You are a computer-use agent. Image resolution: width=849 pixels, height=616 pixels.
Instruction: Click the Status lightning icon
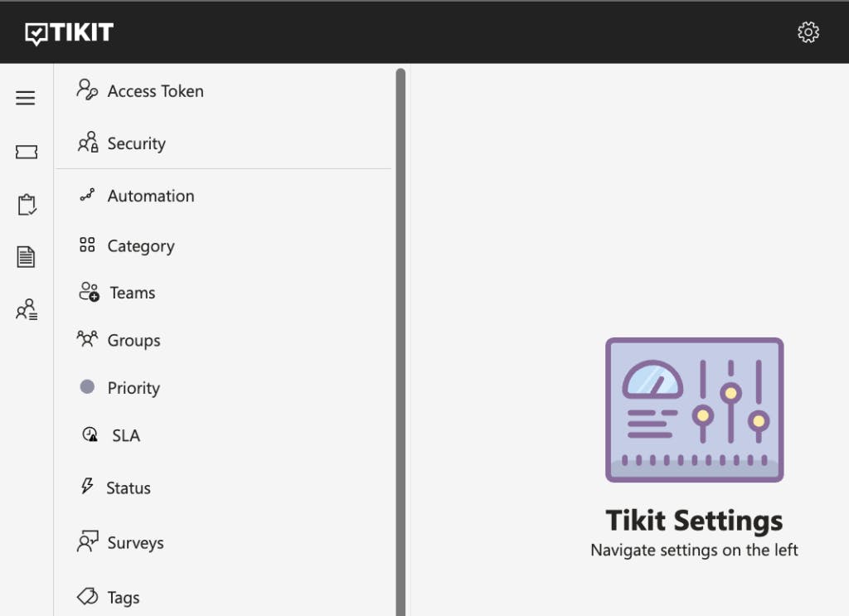tap(87, 487)
